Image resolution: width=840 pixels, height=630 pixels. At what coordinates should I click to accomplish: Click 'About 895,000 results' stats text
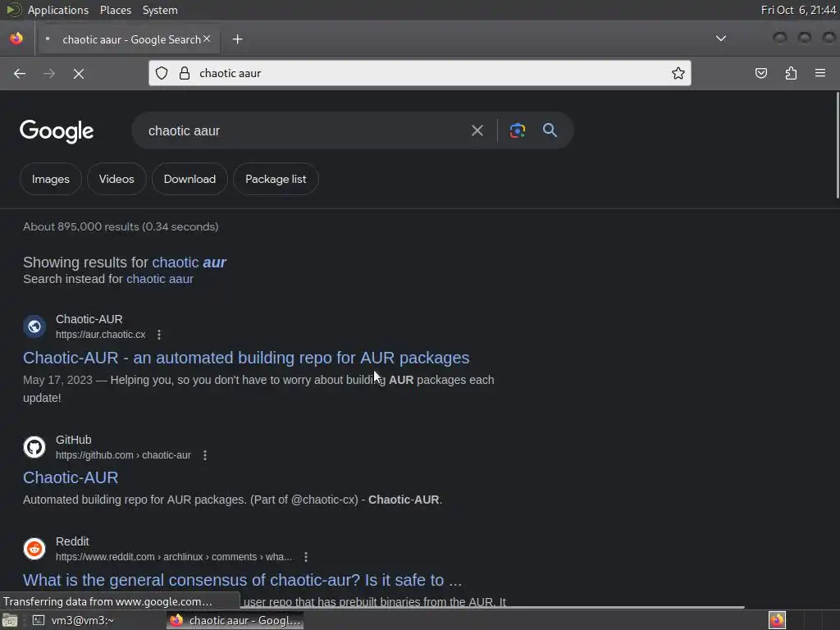[121, 226]
